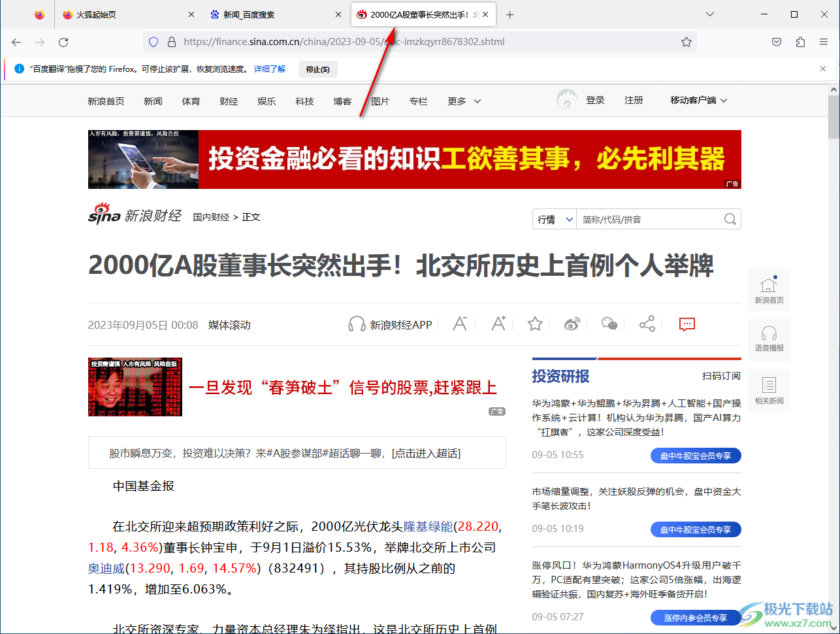The width and height of the screenshot is (840, 634).
Task: Close the 2000亿A股董事长 tab
Action: click(485, 14)
